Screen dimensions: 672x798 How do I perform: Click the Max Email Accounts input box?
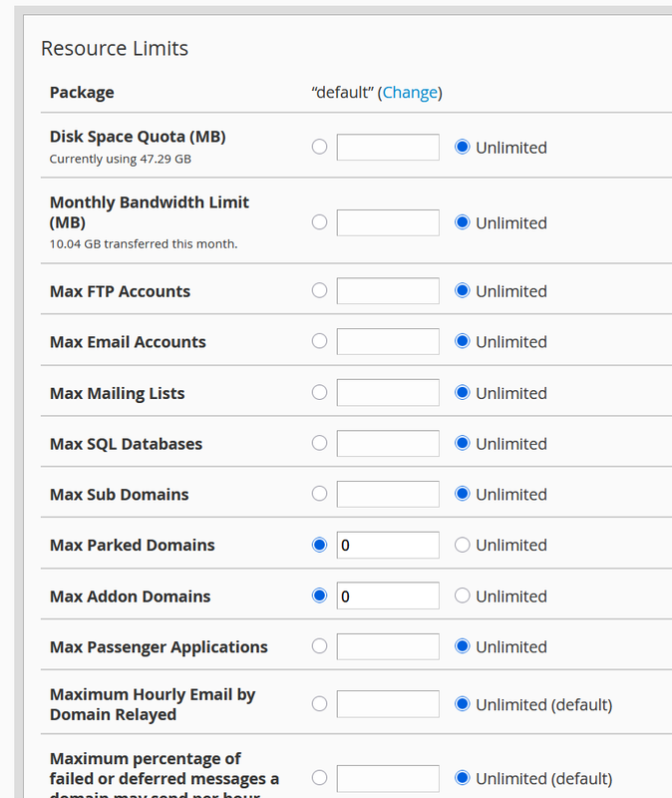(388, 341)
